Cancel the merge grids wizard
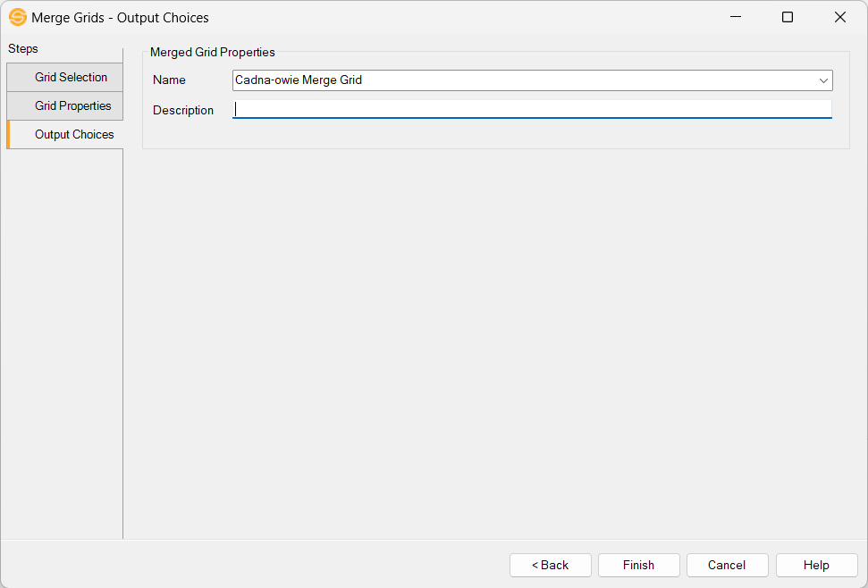 point(727,565)
